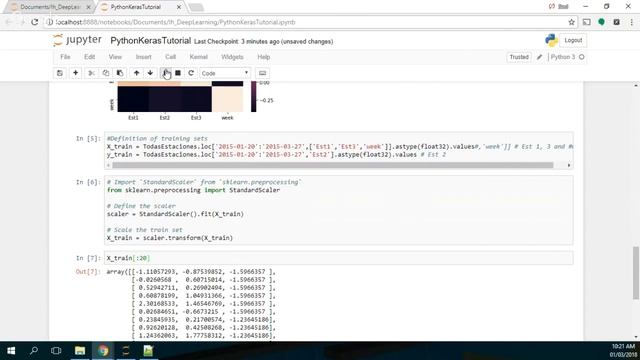Move selected cell down arrow
640x360 pixels.
point(150,73)
